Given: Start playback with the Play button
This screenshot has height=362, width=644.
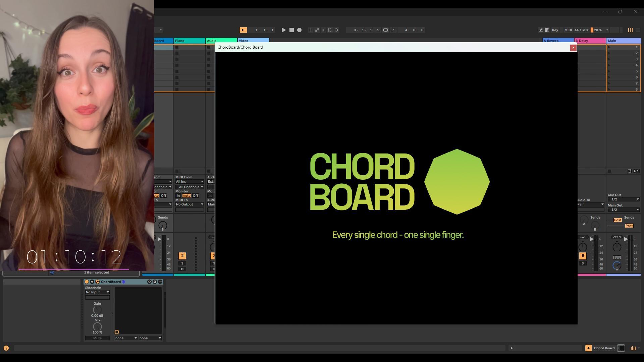Looking at the screenshot, I should pos(283,30).
